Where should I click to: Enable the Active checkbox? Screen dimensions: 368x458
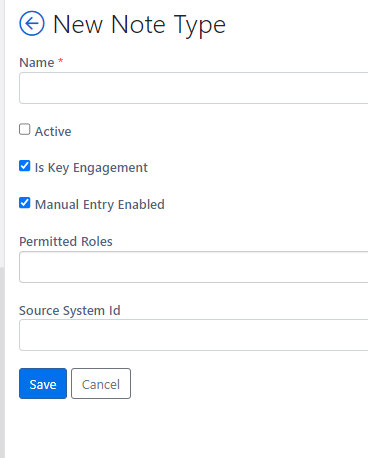click(x=25, y=129)
